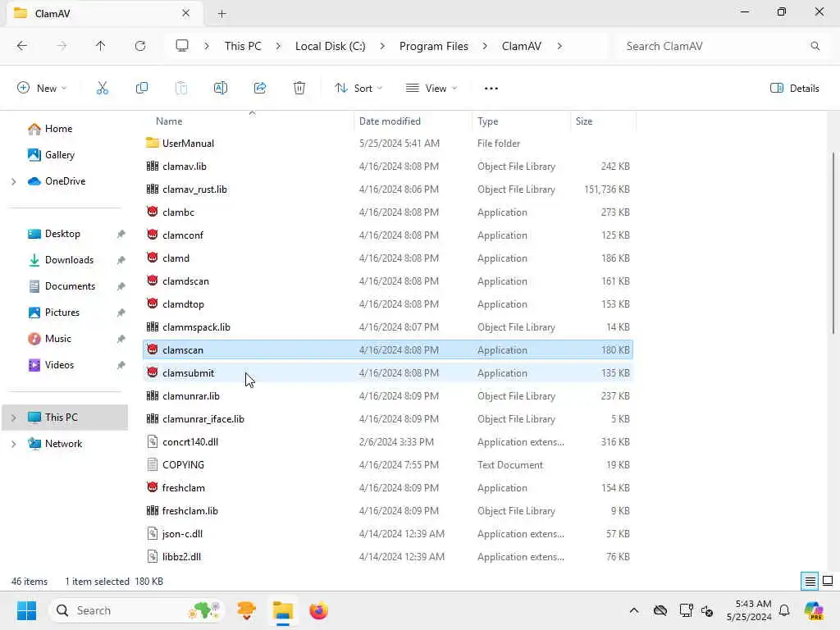Open Gallery in the navigation pane

[x=59, y=155]
